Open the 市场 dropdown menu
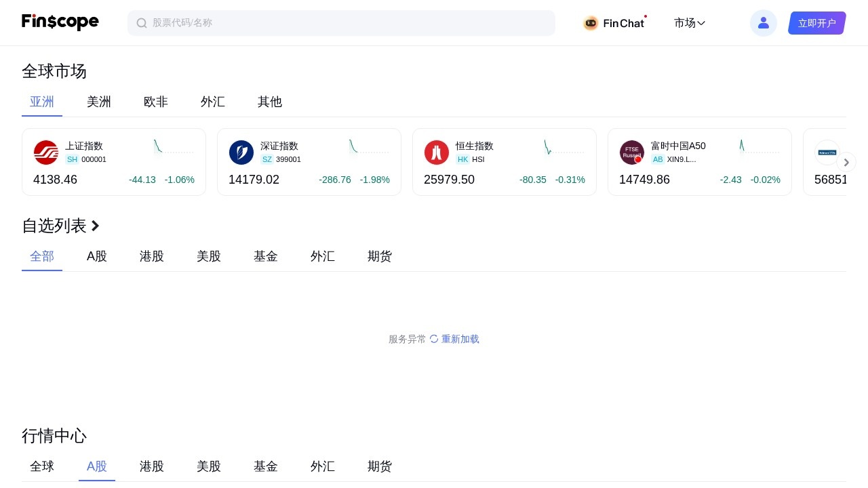This screenshot has width=868, height=488. (689, 23)
